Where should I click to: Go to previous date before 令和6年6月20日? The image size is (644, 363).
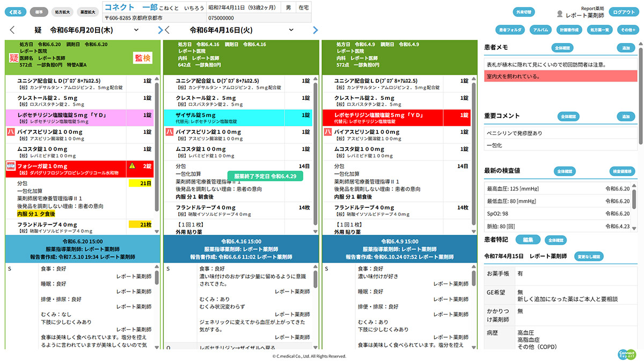point(12,30)
